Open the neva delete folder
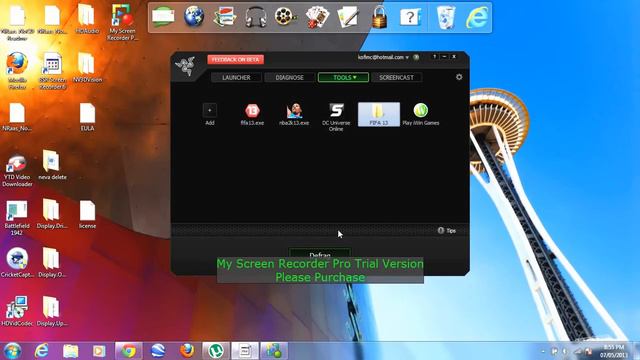 [52, 165]
